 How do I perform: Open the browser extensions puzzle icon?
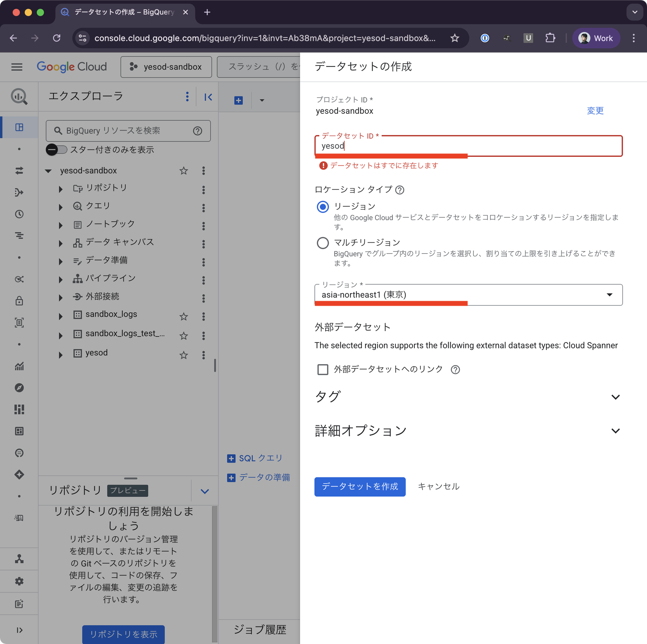[550, 38]
